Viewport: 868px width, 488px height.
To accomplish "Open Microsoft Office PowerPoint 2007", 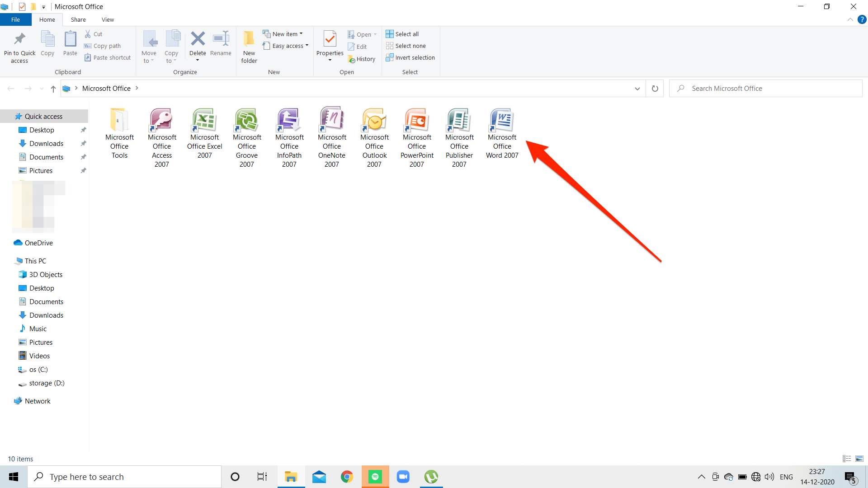I will [x=416, y=136].
